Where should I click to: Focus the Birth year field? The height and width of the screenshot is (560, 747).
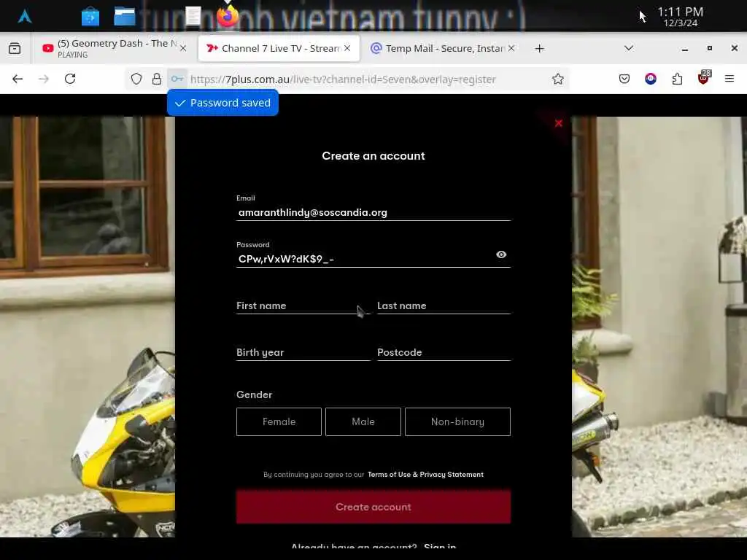303,352
